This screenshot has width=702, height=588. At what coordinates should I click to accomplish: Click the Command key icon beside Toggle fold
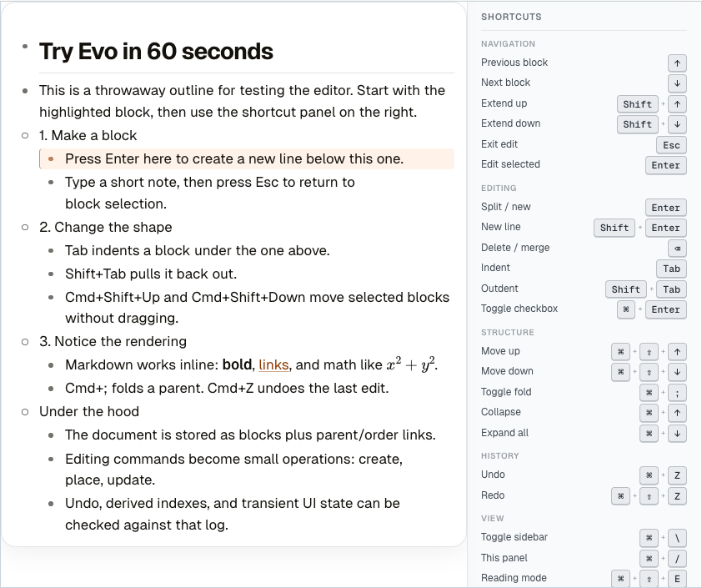[x=649, y=392]
